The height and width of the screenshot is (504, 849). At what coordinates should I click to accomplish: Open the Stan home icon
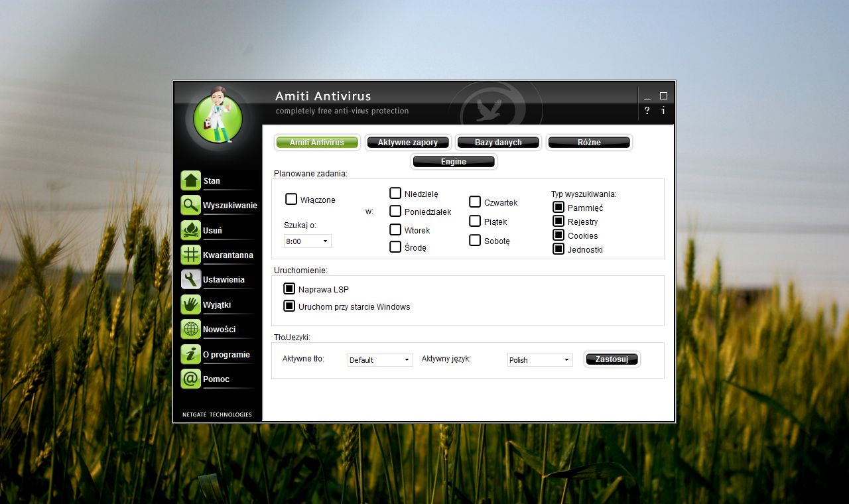point(191,180)
